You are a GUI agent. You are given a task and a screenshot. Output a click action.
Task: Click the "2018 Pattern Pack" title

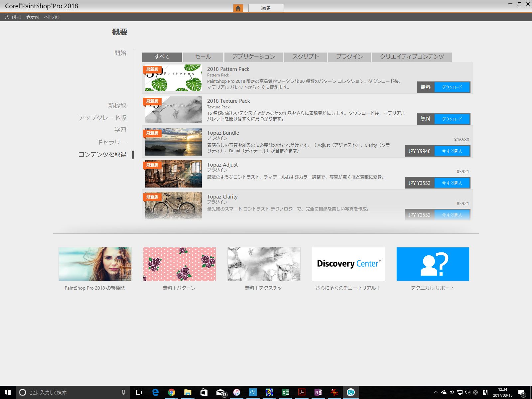228,69
